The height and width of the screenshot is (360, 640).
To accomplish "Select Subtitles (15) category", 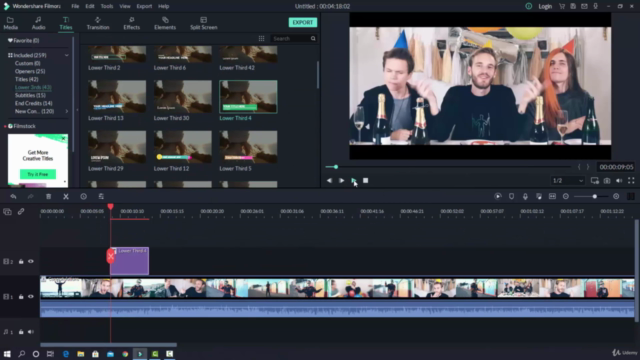I will click(x=31, y=95).
